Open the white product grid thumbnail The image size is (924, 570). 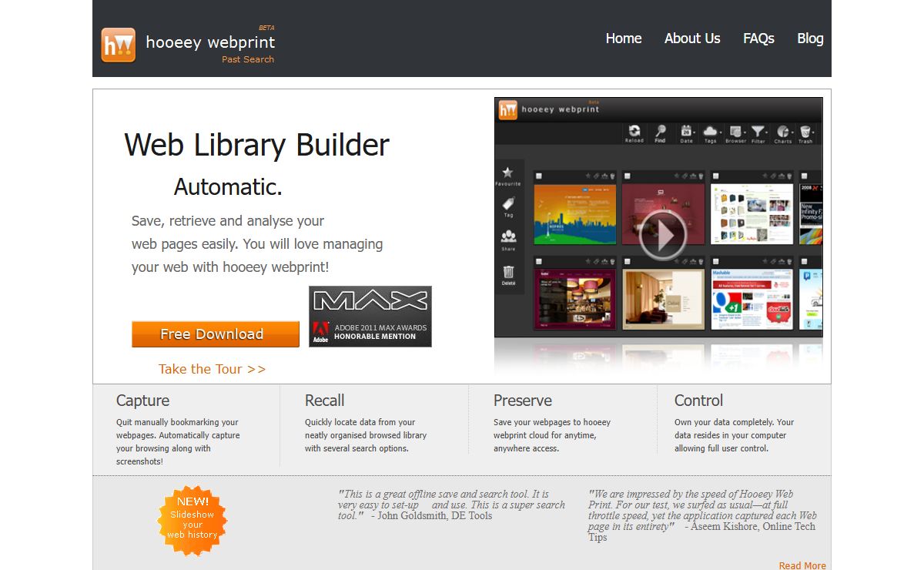click(752, 213)
